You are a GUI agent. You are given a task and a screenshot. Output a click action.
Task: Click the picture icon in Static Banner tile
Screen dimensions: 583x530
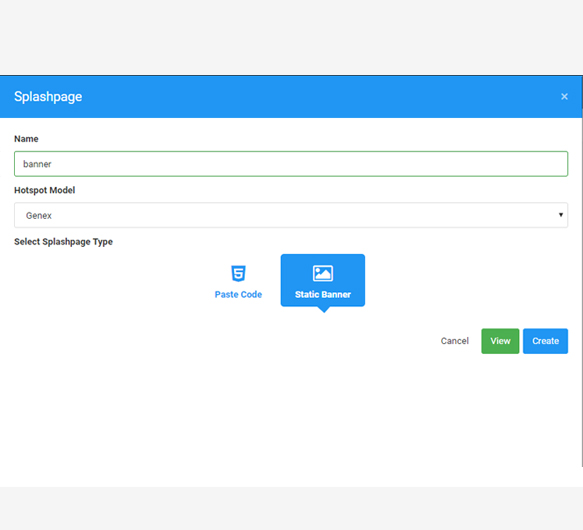pyautogui.click(x=323, y=273)
